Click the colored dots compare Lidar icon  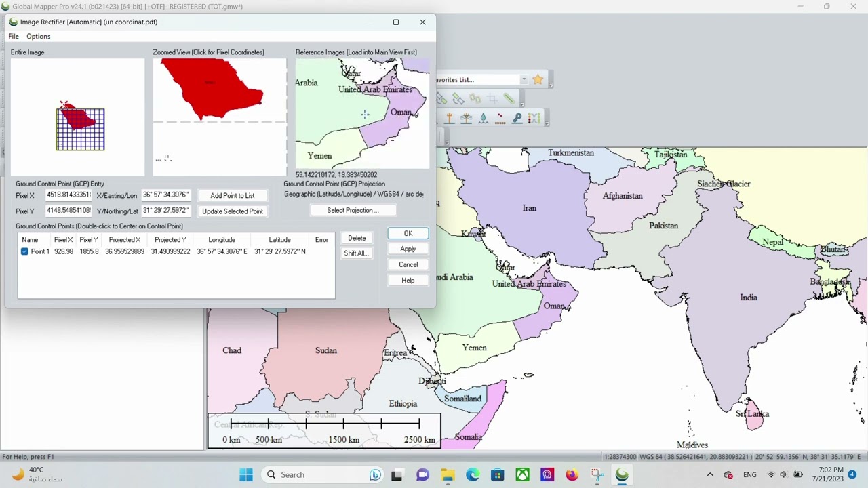(534, 119)
